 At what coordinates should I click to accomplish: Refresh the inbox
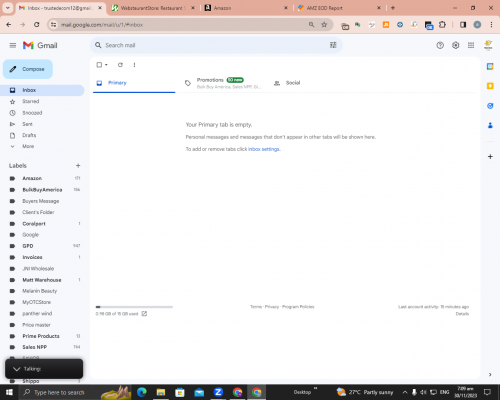[120, 65]
